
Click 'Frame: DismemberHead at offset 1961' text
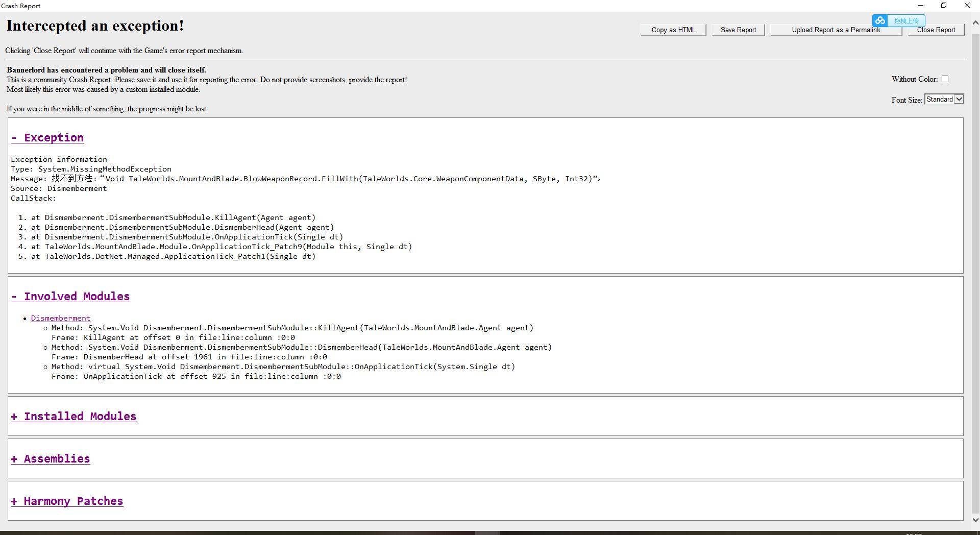(189, 357)
